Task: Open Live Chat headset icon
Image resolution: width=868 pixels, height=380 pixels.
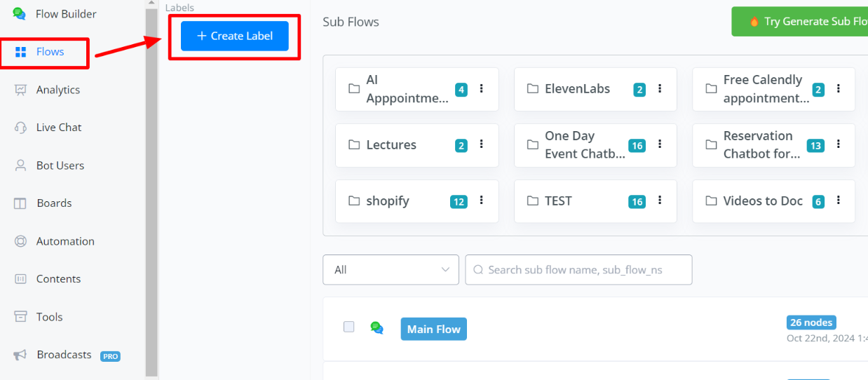Action: point(21,128)
